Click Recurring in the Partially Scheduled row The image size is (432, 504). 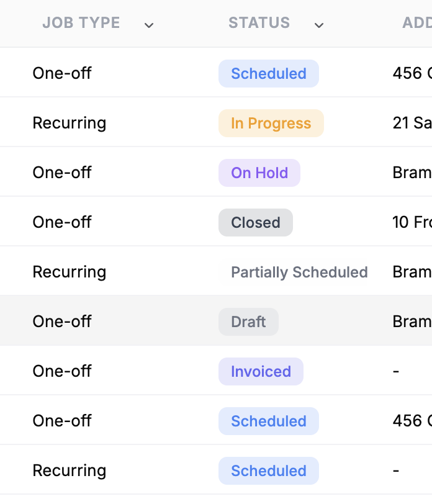[70, 272]
